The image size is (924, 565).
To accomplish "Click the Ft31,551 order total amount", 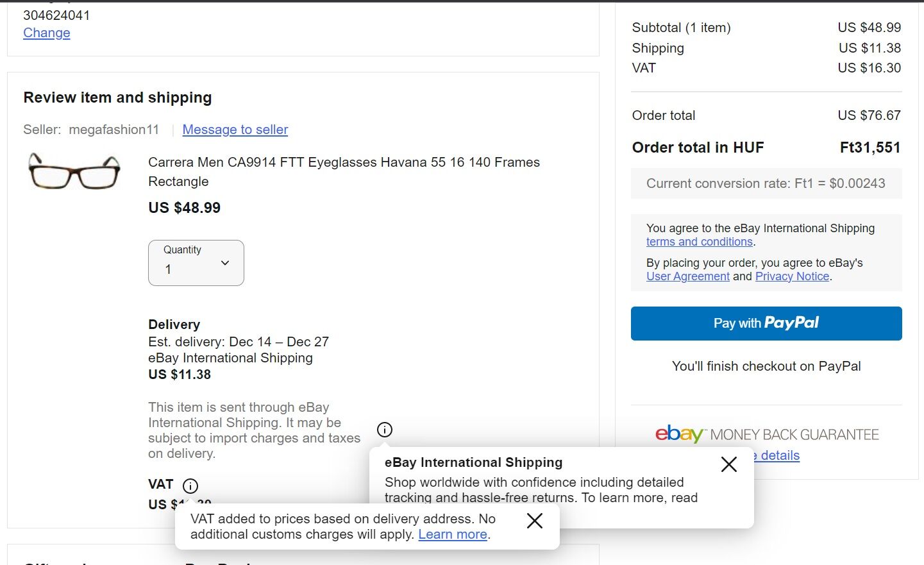I will 870,148.
